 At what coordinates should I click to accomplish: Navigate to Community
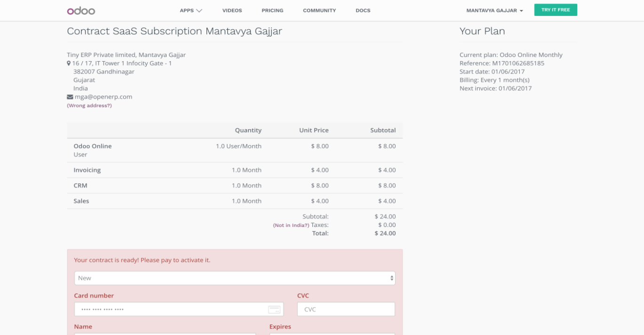pos(319,10)
